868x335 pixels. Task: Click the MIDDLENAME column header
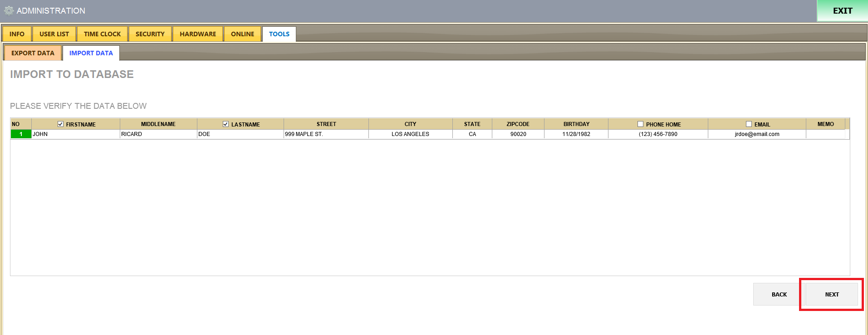point(158,124)
